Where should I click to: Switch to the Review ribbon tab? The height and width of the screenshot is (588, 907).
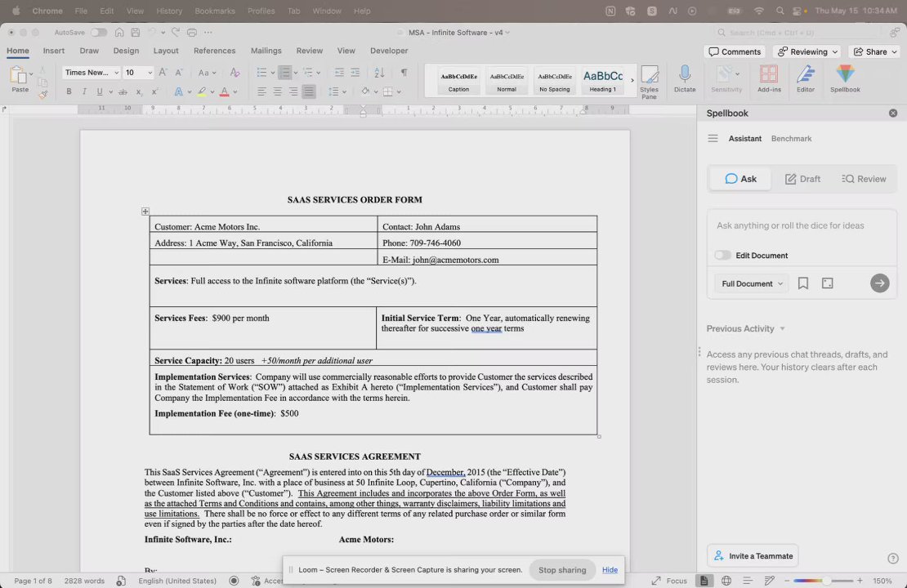pos(310,51)
